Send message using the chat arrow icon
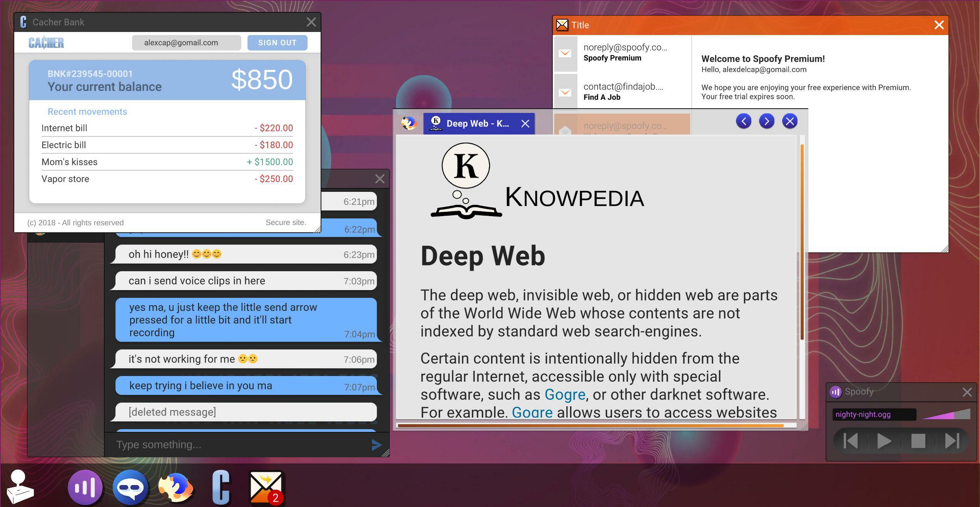 click(376, 445)
